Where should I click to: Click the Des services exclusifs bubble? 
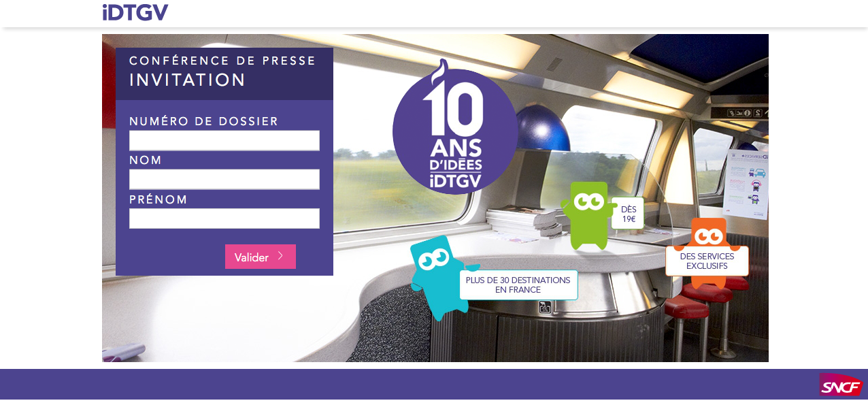707,261
